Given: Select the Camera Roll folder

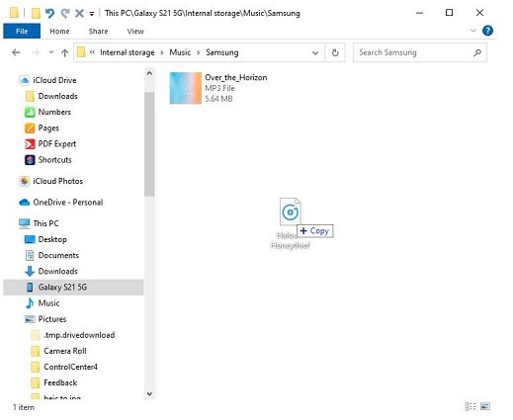Looking at the screenshot, I should click(x=65, y=351).
